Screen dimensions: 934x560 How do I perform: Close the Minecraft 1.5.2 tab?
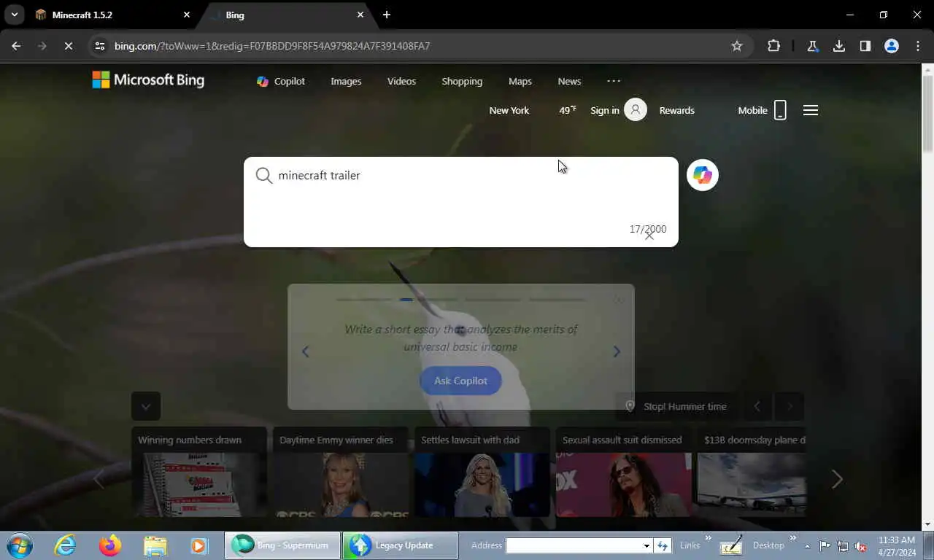click(x=187, y=15)
